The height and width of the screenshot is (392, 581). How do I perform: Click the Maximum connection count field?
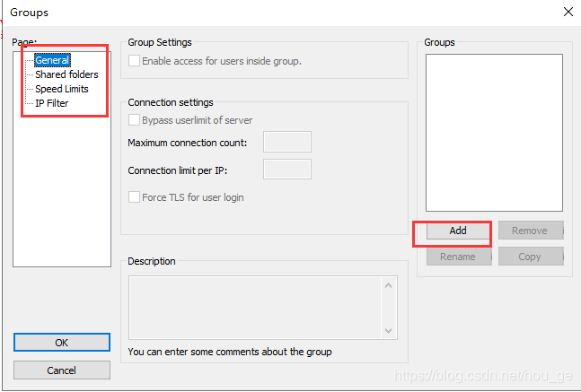coord(287,142)
